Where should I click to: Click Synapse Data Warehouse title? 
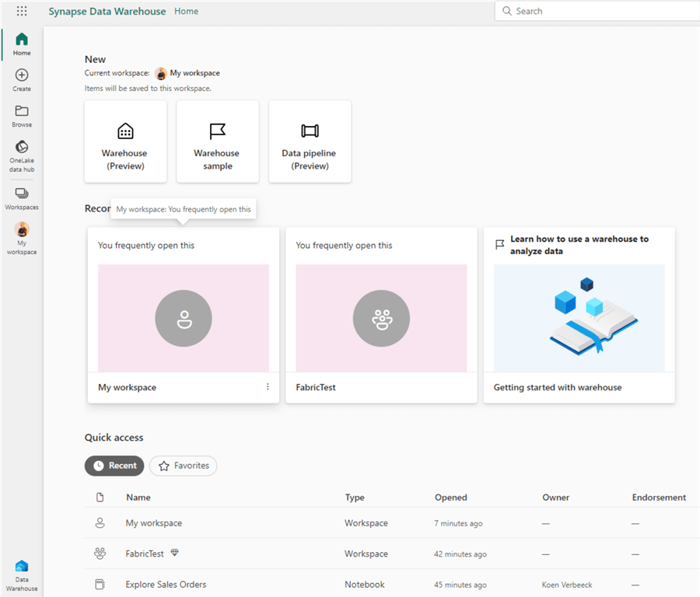click(107, 11)
